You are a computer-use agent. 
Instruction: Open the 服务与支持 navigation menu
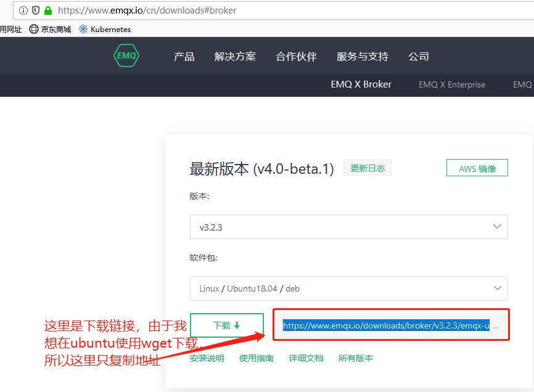(x=363, y=57)
